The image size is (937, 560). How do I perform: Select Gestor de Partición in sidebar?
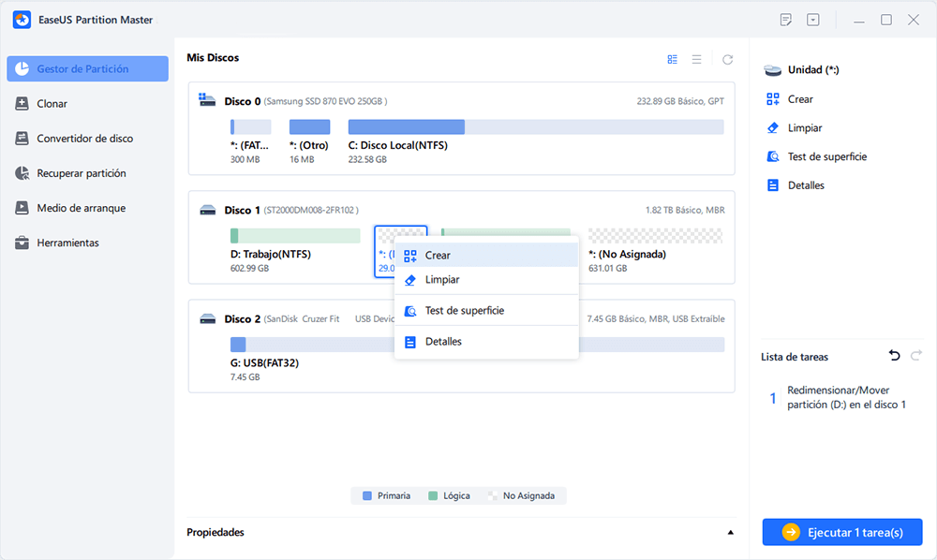(87, 68)
